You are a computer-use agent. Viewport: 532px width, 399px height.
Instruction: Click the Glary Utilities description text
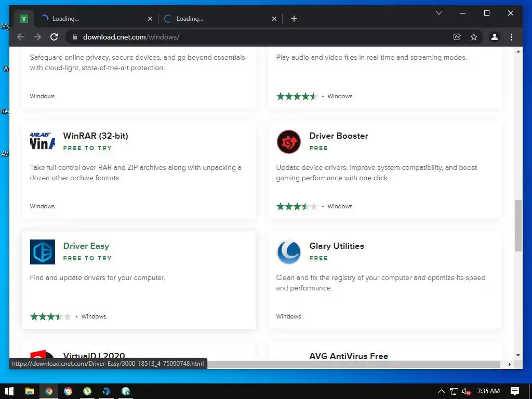point(381,283)
